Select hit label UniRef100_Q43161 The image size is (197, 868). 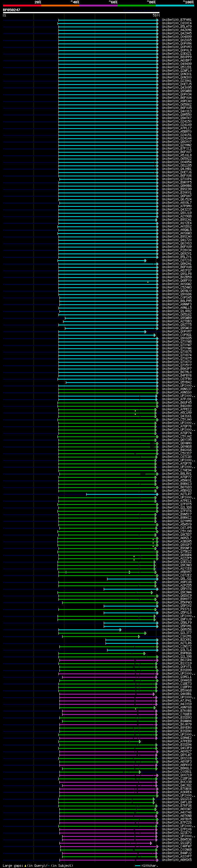coord(176,416)
